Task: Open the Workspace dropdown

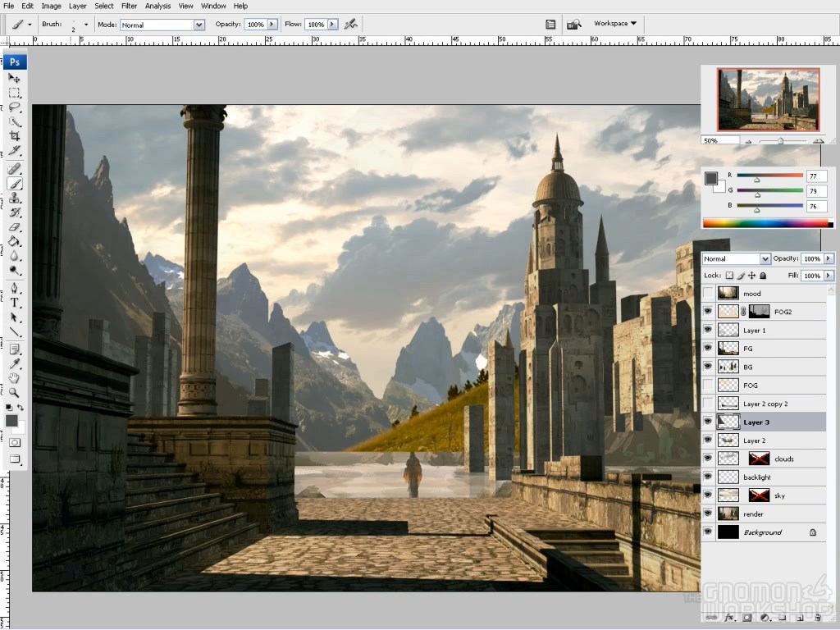Action: [x=615, y=24]
